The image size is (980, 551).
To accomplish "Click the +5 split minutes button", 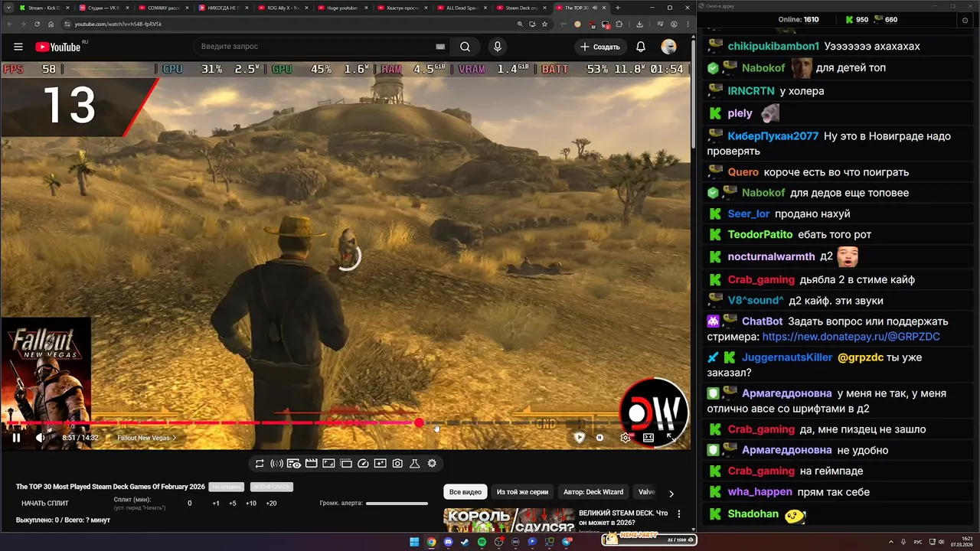I will pyautogui.click(x=233, y=504).
